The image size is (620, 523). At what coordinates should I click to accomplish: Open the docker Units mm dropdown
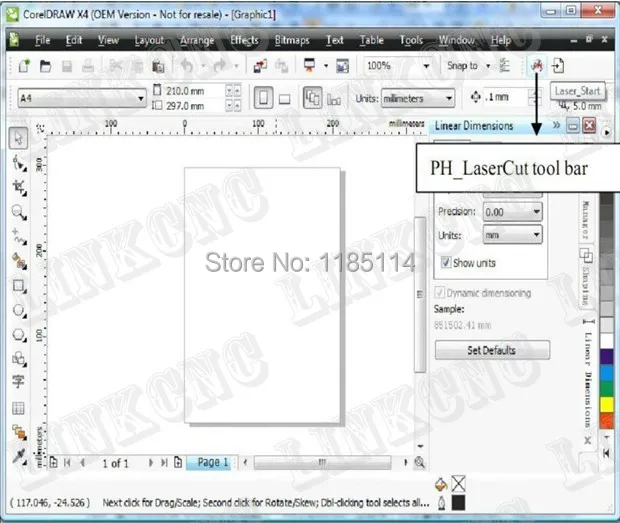click(537, 235)
